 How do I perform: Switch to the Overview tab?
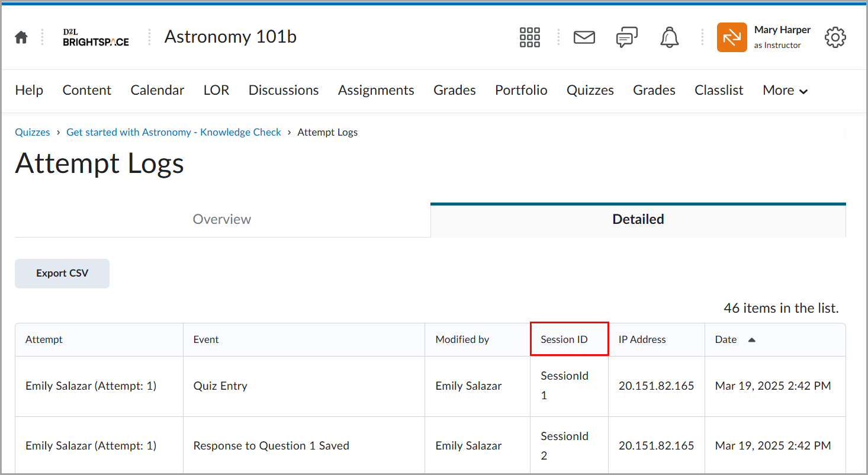click(x=221, y=219)
